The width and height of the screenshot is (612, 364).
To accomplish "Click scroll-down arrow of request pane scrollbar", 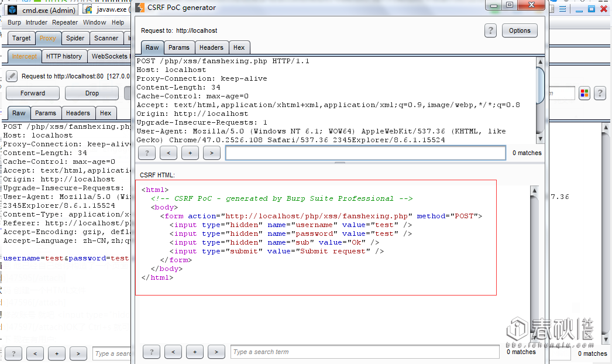I will tap(540, 139).
